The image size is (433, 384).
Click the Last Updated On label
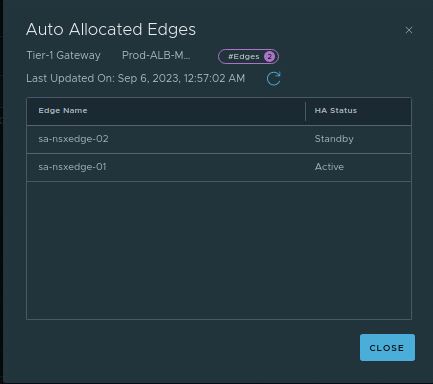[x=70, y=78]
